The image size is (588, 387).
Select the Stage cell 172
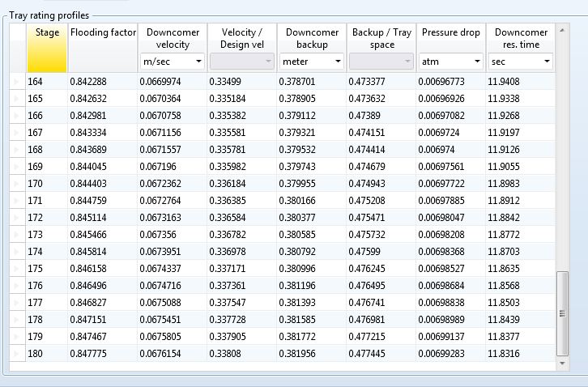tap(46, 218)
